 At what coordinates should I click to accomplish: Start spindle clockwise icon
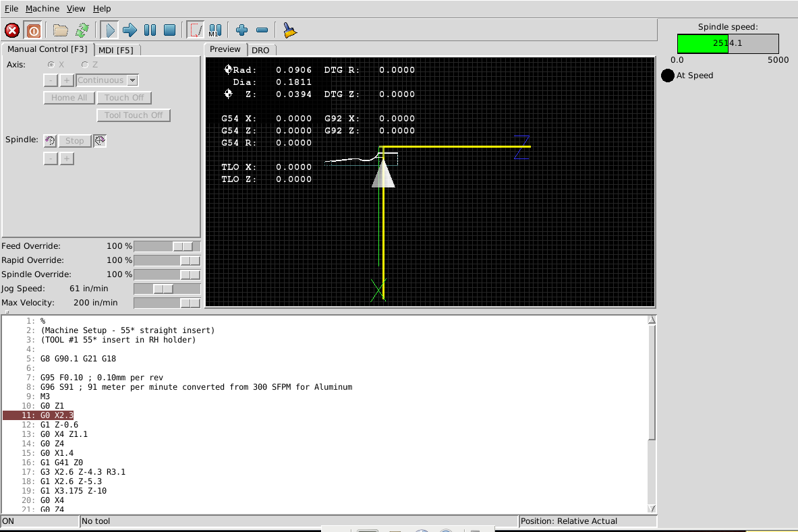coord(100,141)
